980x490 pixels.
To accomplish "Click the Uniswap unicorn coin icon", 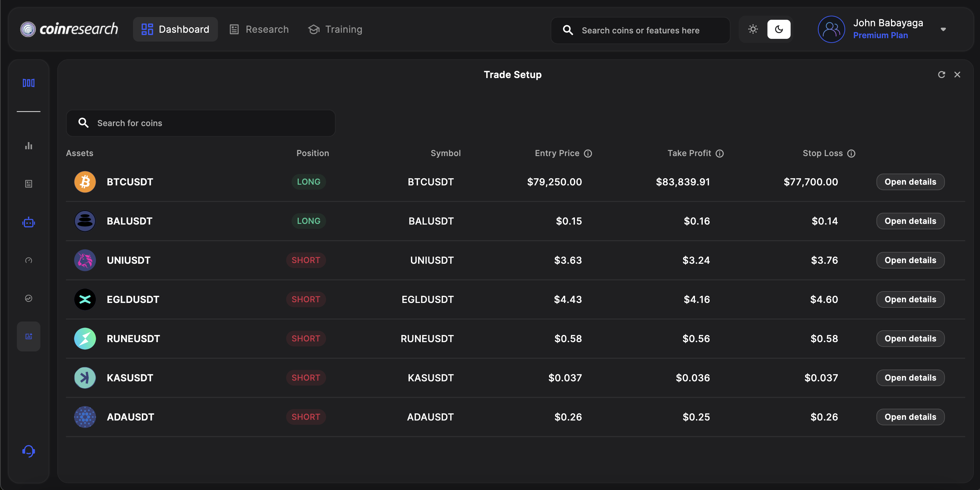I will tap(85, 260).
